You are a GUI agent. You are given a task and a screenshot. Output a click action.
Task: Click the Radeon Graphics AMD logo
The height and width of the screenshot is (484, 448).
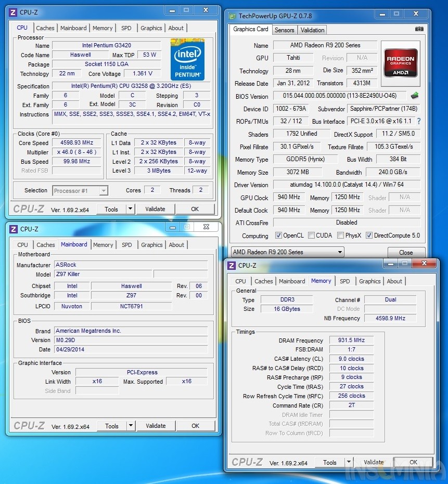pos(401,63)
